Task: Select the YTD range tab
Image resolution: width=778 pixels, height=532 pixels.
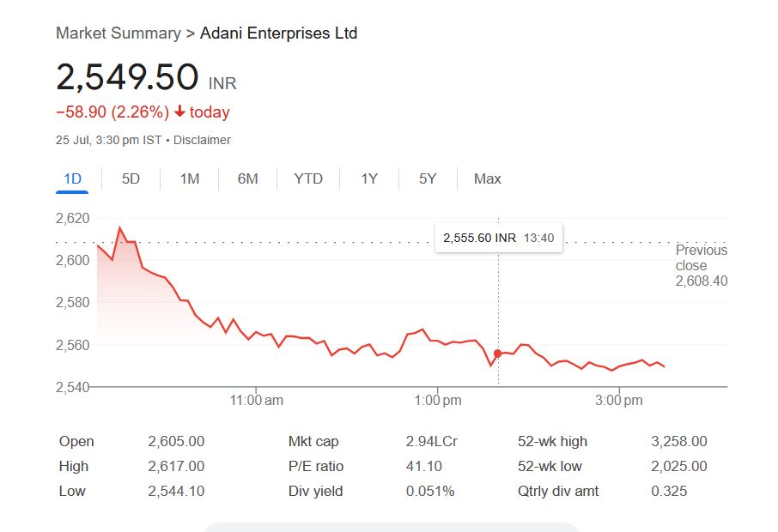Action: 308,178
